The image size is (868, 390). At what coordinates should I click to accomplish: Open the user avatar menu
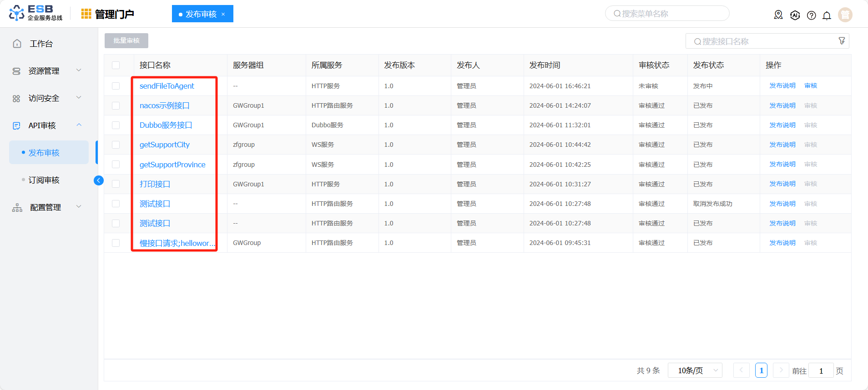[845, 15]
